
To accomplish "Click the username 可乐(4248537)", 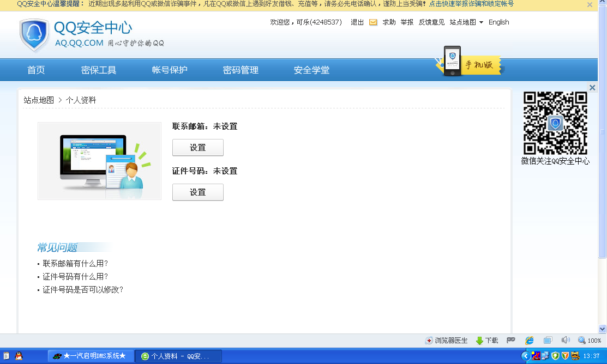I will point(319,22).
